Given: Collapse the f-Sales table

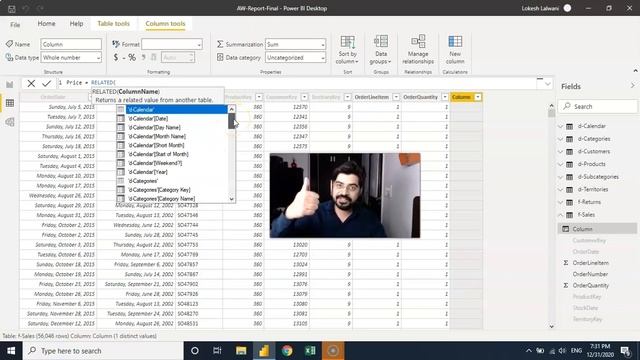Looking at the screenshot, I should (x=561, y=215).
